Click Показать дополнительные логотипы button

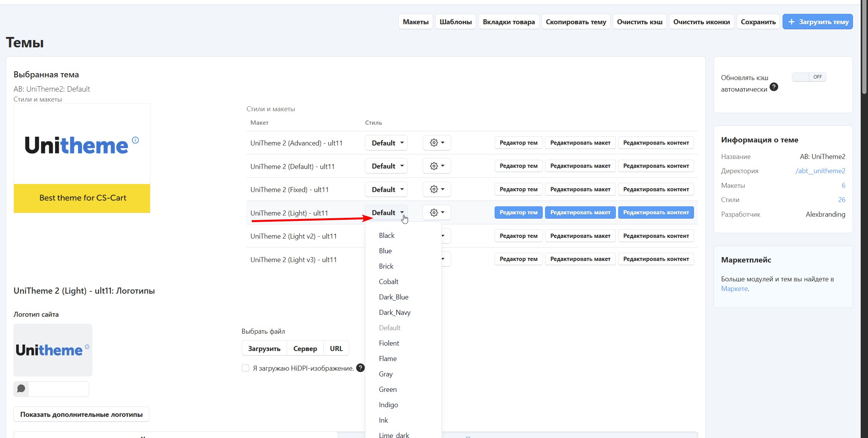click(81, 415)
